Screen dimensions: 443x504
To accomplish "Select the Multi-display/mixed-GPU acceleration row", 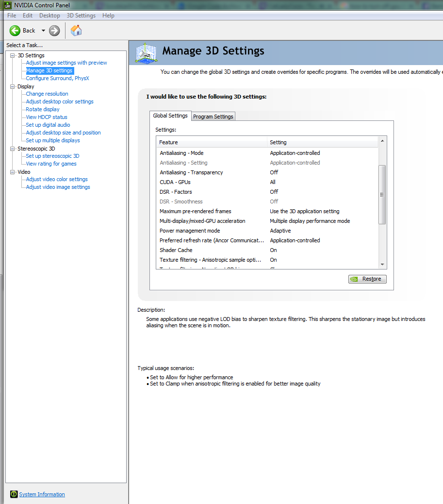I will tap(268, 221).
